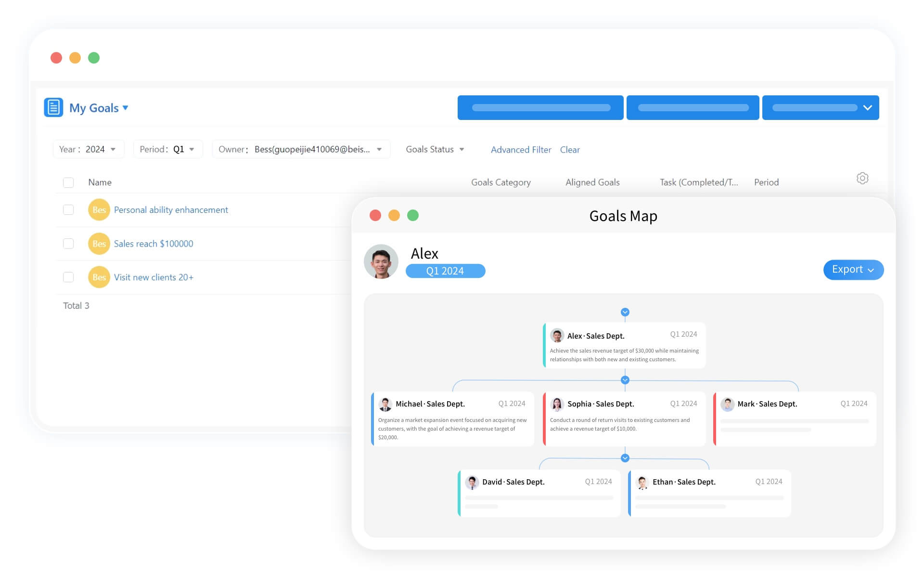Open the table column settings gear
Image resolution: width=924 pixels, height=578 pixels.
point(862,178)
